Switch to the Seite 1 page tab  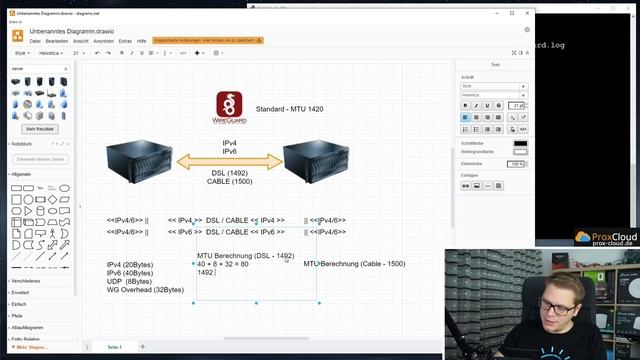pyautogui.click(x=115, y=347)
